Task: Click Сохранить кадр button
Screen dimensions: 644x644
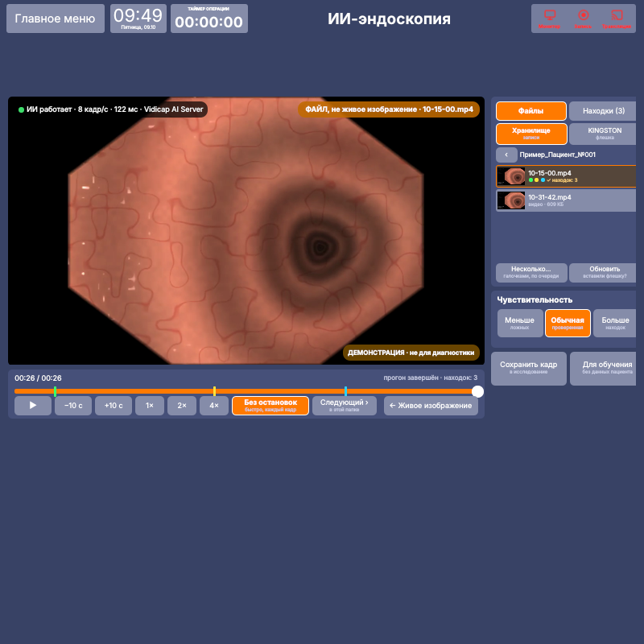Action: tap(529, 369)
